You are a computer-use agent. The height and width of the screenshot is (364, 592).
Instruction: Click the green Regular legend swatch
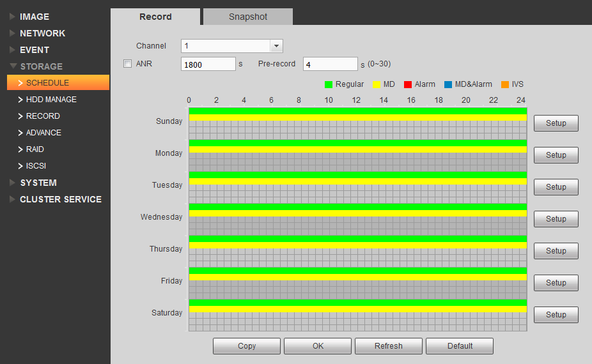click(329, 84)
